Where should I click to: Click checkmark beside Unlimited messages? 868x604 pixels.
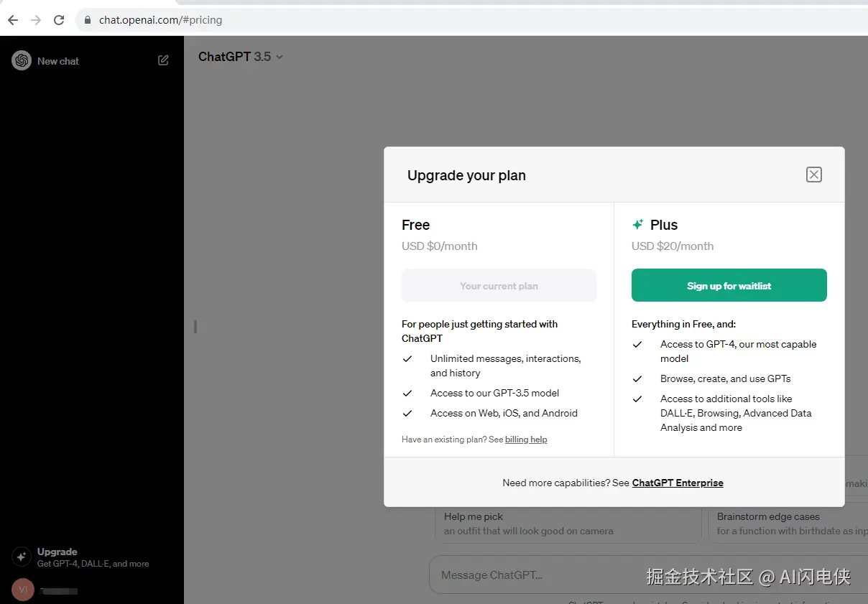pyautogui.click(x=407, y=358)
